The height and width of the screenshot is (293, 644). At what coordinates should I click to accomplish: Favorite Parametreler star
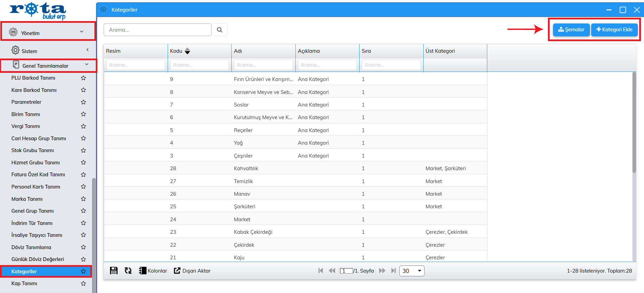tap(83, 102)
